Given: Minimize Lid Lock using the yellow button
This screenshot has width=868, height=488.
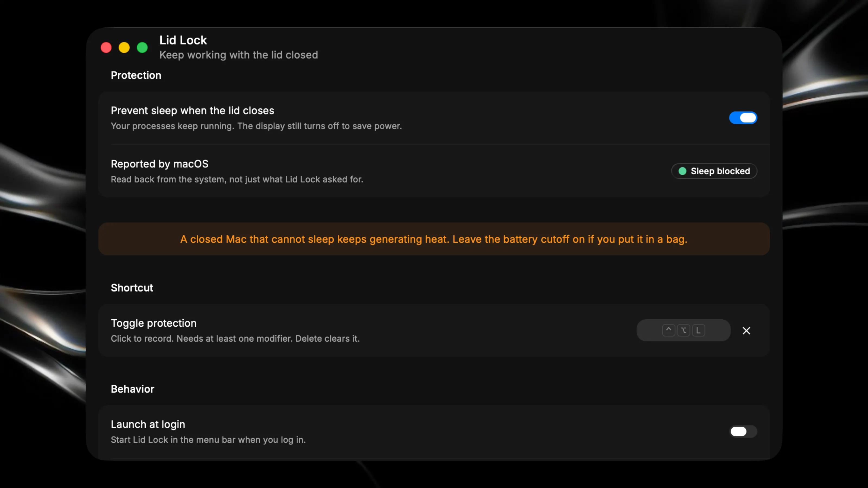Looking at the screenshot, I should [x=124, y=47].
